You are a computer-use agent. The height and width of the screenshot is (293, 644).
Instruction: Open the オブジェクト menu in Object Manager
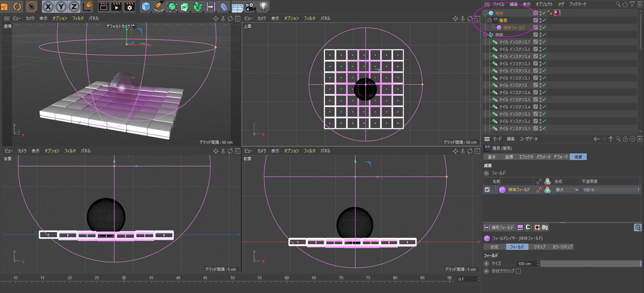pyautogui.click(x=544, y=4)
